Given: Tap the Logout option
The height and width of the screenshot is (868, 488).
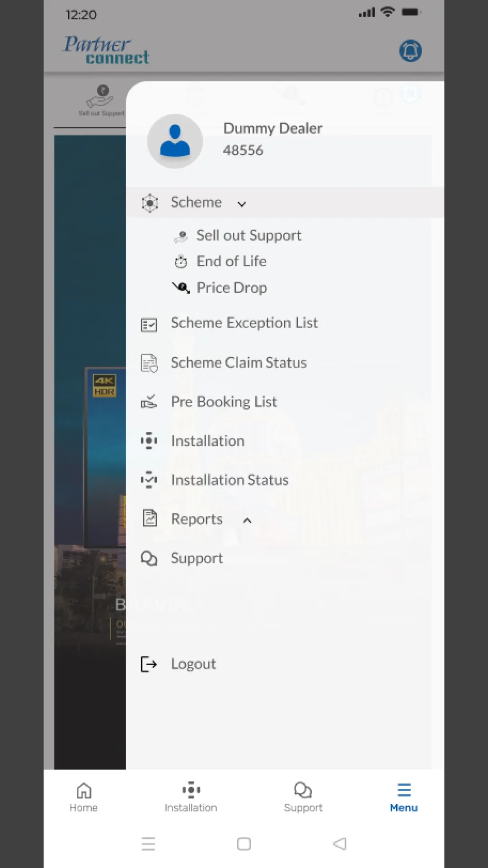Looking at the screenshot, I should coord(193,664).
